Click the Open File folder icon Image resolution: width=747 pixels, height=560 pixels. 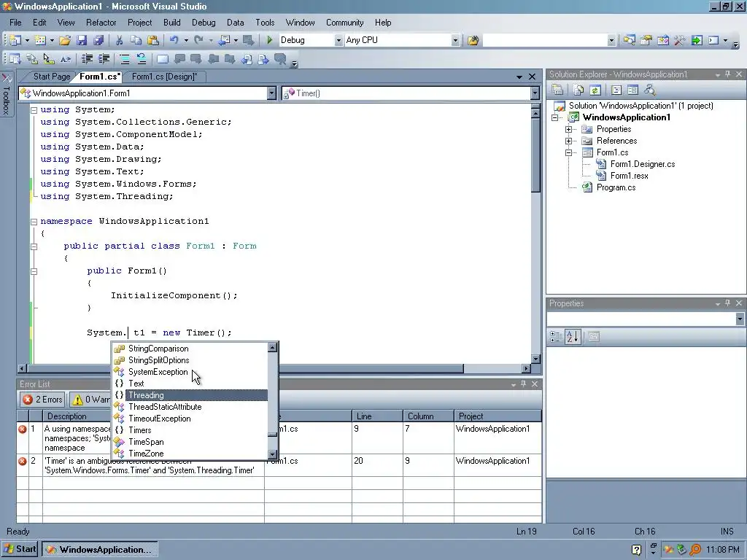[65, 41]
